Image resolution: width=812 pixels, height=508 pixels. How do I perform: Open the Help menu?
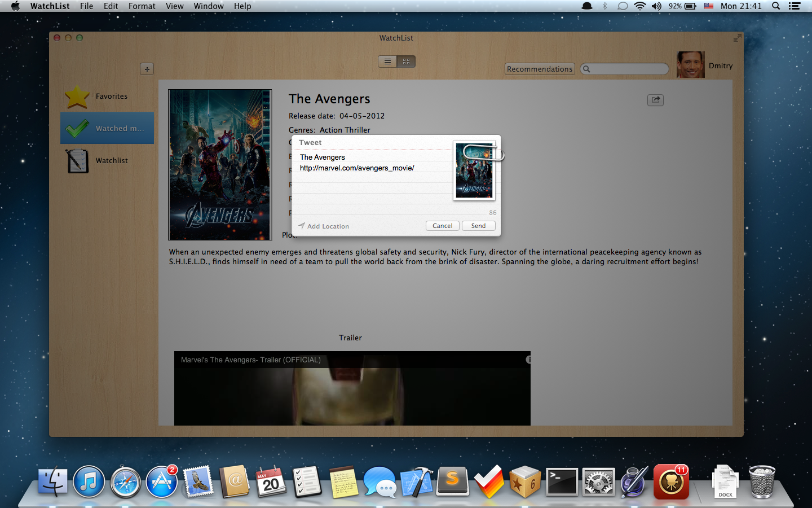click(242, 6)
